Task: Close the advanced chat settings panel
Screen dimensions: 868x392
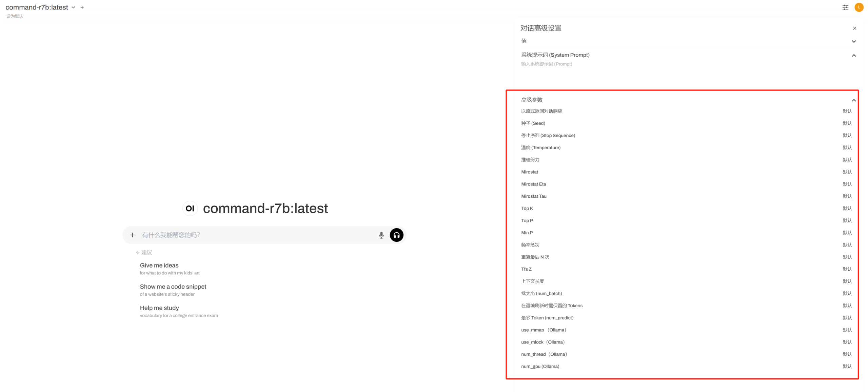Action: [x=854, y=28]
